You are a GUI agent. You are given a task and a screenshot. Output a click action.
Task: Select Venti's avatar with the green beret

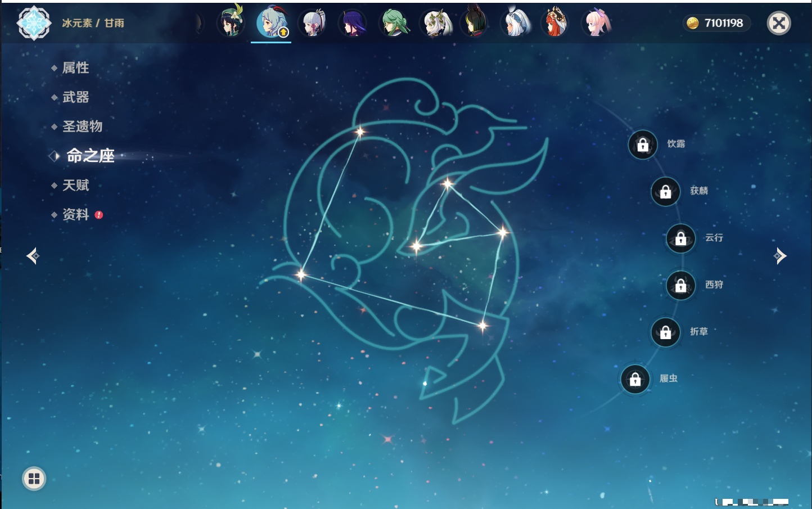(231, 23)
